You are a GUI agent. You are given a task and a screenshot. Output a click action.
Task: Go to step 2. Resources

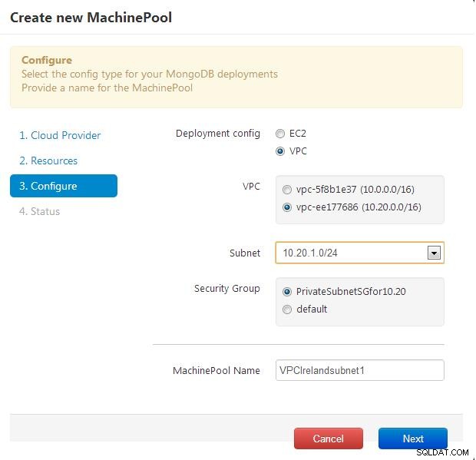tap(48, 161)
